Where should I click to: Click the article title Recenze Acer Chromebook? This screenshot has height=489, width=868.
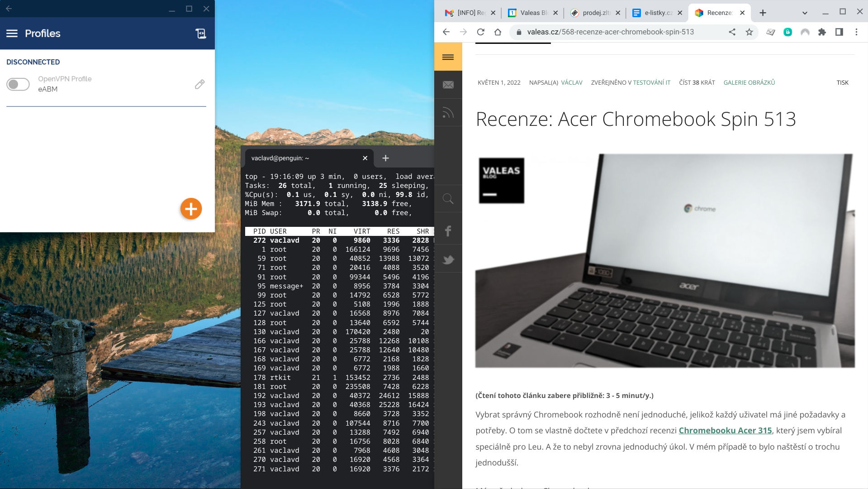[x=636, y=119]
